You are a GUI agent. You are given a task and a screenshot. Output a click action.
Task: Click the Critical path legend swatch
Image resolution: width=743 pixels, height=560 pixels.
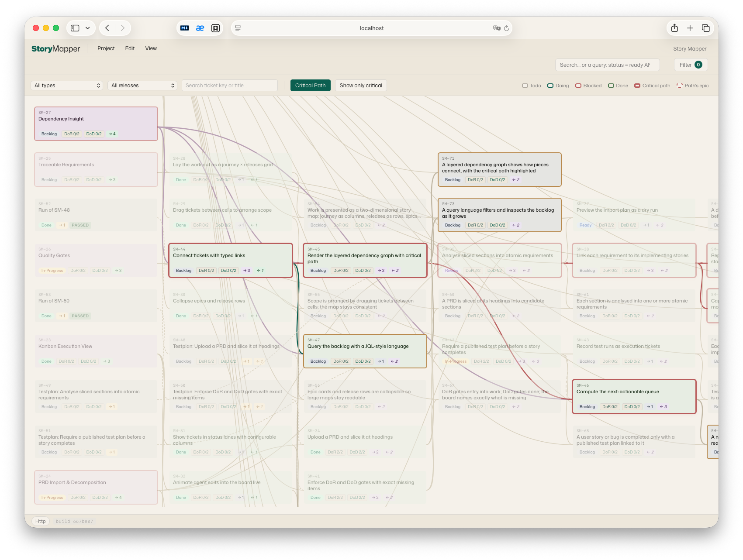point(637,86)
